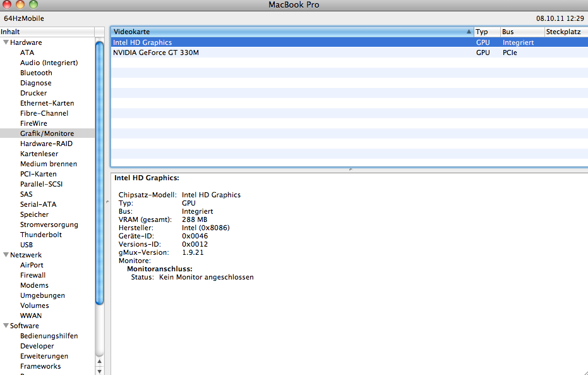Click VRAM value 288 MB
This screenshot has height=375, width=588.
pos(195,219)
